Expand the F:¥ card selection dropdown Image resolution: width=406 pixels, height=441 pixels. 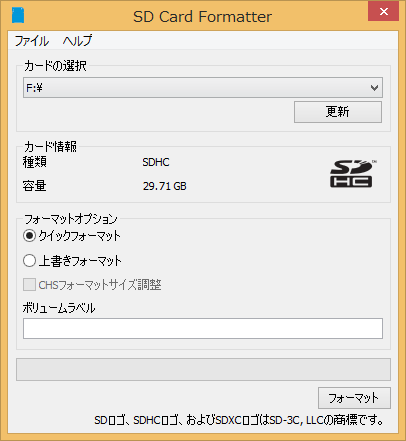(x=203, y=88)
